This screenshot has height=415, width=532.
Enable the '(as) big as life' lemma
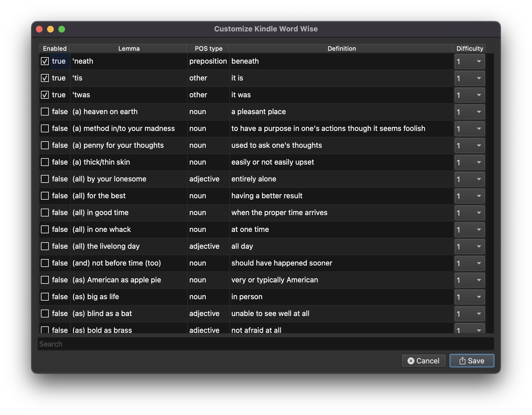(45, 297)
